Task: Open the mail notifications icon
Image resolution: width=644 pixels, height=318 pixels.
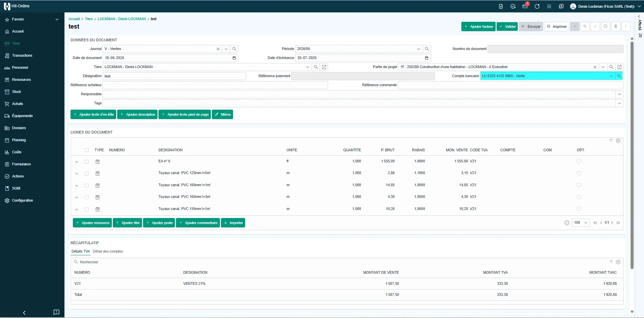Action: click(525, 6)
